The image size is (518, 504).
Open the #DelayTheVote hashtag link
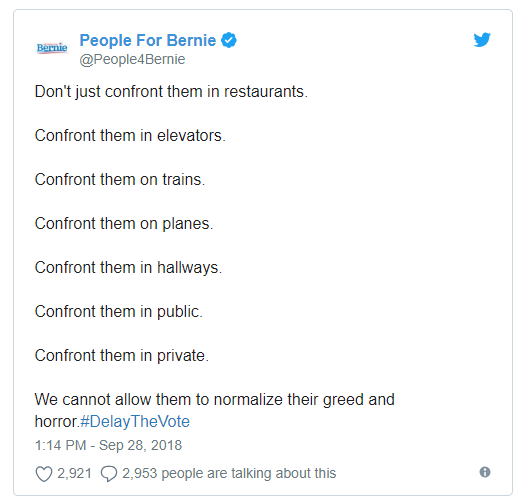coord(135,422)
